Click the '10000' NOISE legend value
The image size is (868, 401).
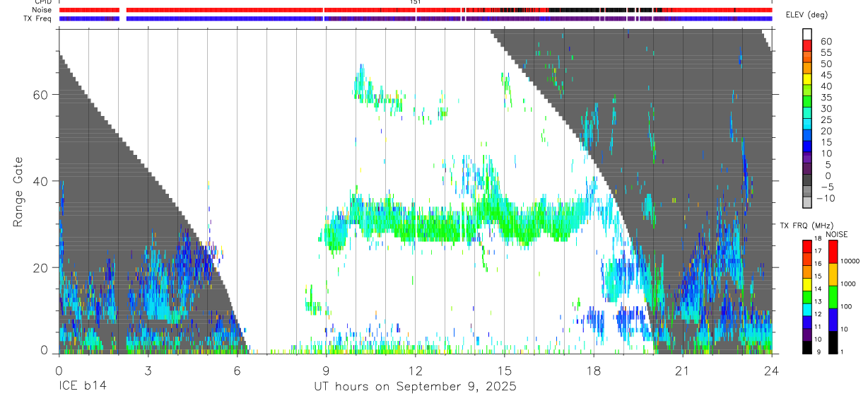click(850, 261)
